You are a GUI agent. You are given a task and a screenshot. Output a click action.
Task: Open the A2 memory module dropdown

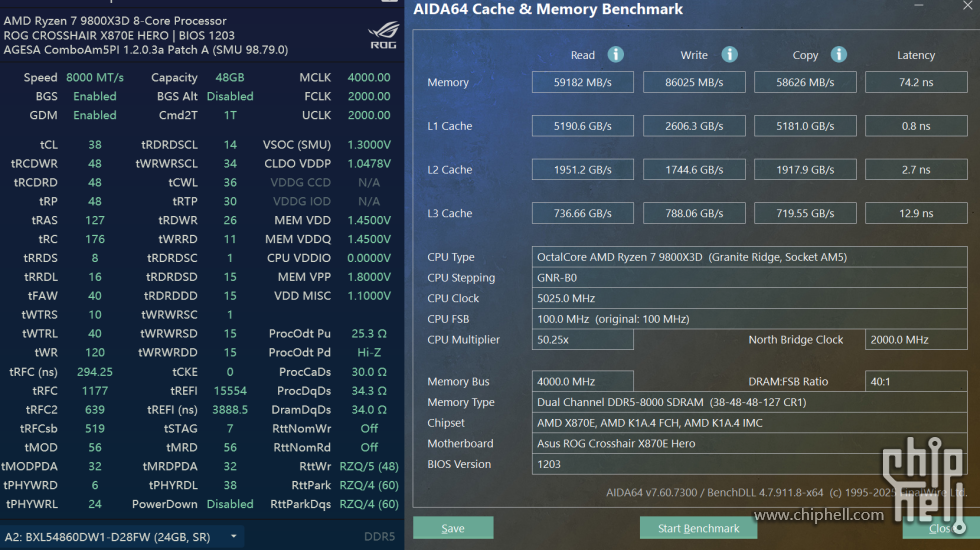click(x=122, y=537)
